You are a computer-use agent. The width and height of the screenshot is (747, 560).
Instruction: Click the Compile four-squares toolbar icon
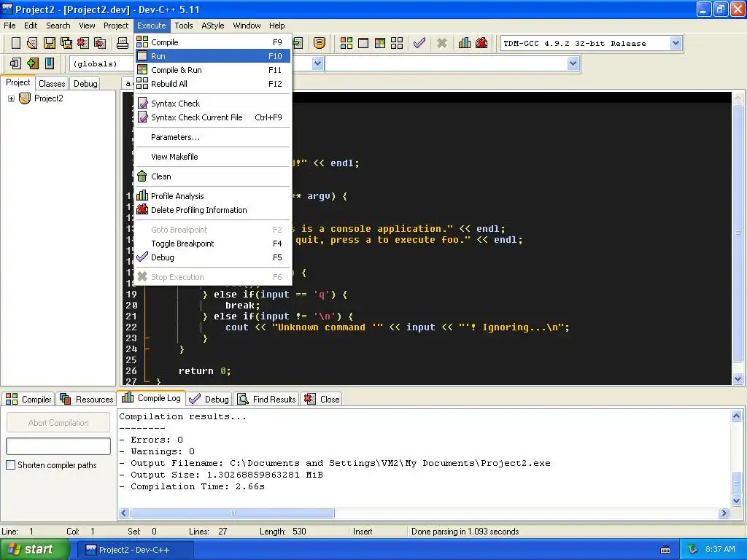click(x=347, y=43)
